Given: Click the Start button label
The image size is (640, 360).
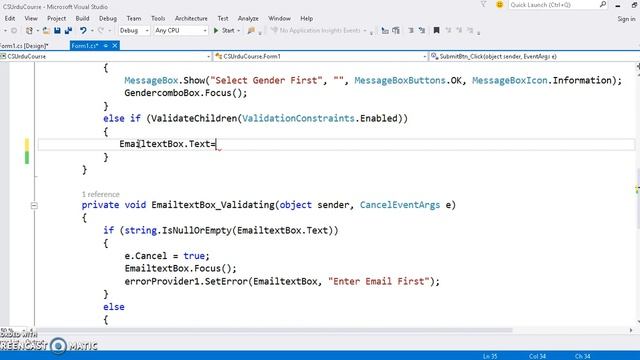Looking at the screenshot, I should (x=228, y=31).
